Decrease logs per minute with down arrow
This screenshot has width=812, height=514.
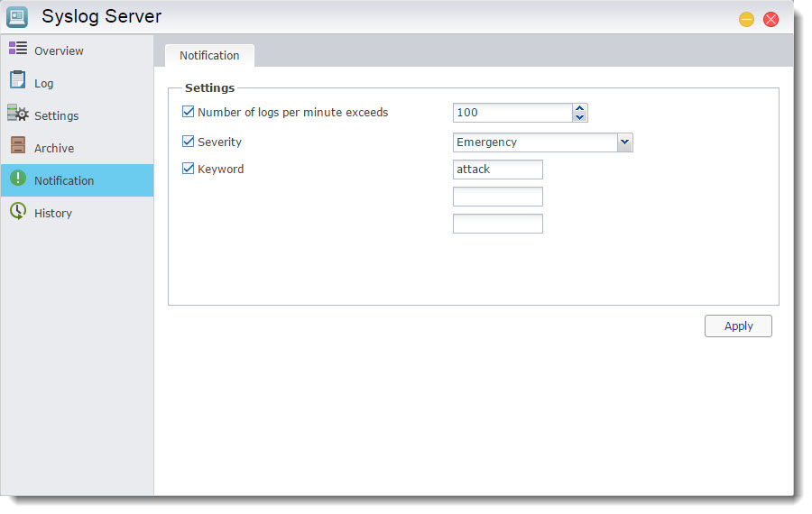click(580, 117)
